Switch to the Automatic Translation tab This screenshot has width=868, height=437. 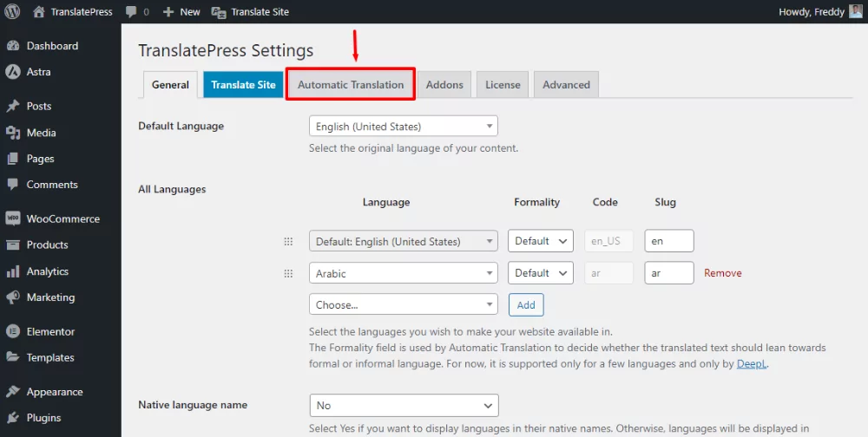tap(351, 85)
